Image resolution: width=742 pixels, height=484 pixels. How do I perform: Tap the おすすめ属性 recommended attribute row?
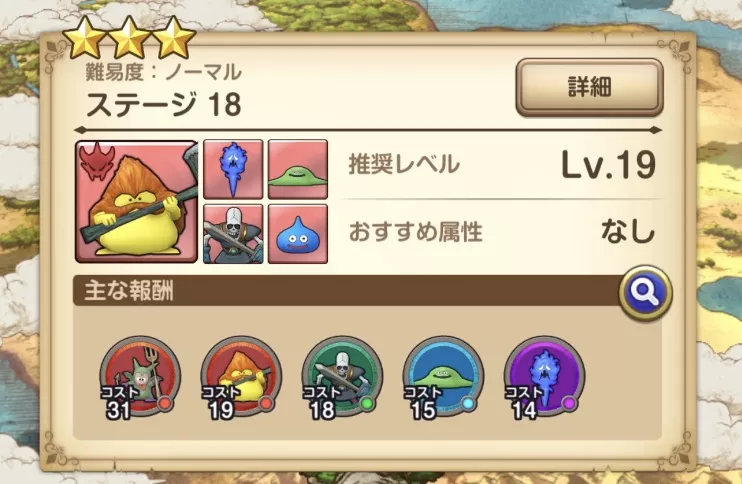coord(502,232)
